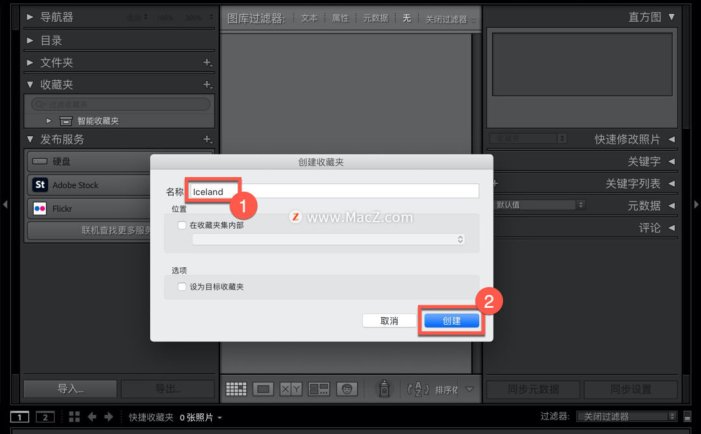Image resolution: width=701 pixels, height=434 pixels.
Task: Select main window button 1
Action: pyautogui.click(x=19, y=417)
